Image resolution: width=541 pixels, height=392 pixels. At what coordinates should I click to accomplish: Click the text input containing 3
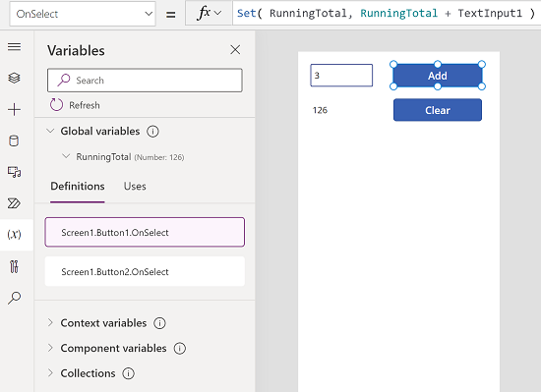click(x=341, y=75)
